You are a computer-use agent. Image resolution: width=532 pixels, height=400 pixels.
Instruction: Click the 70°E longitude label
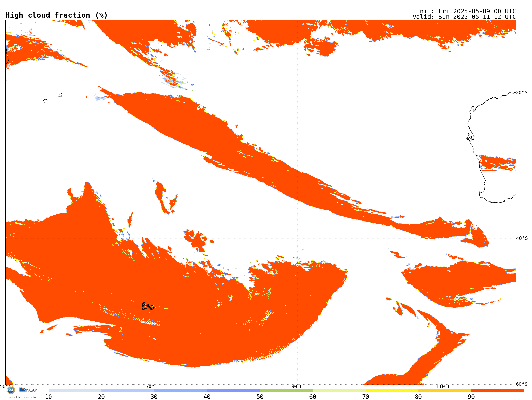(x=151, y=386)
